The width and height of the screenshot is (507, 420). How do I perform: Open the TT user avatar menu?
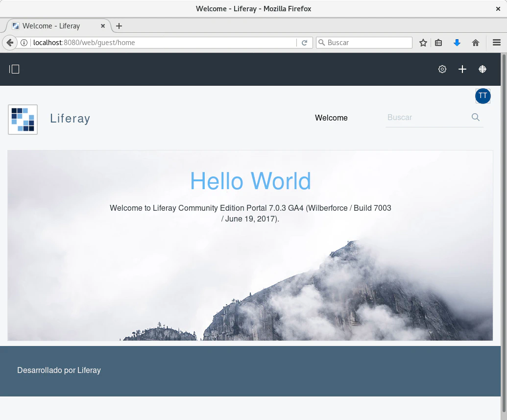coord(483,96)
